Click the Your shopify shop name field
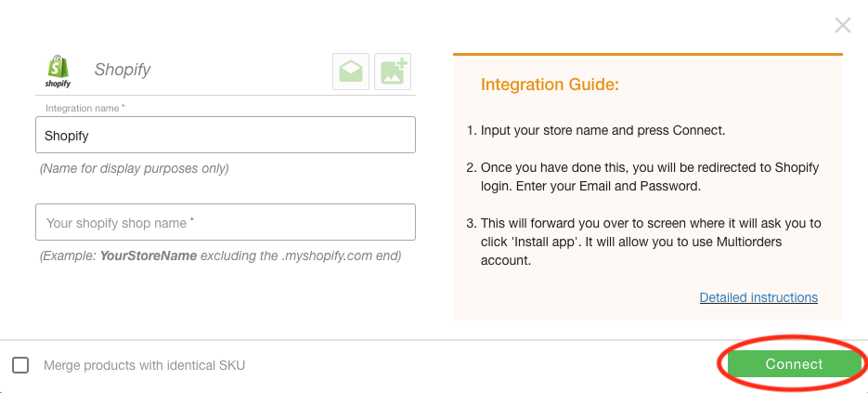The image size is (868, 393). point(226,222)
